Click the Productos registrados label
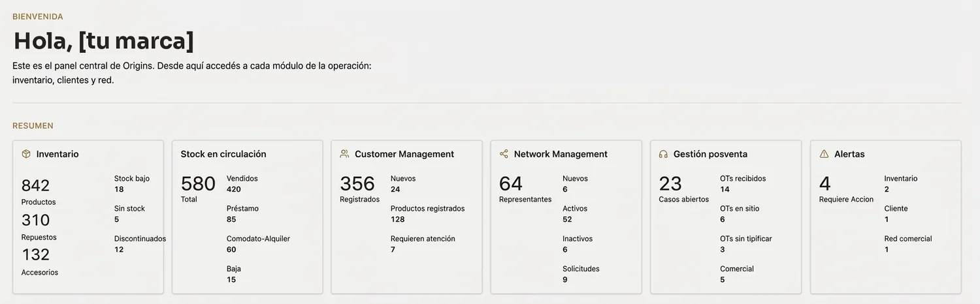The width and height of the screenshot is (980, 304). (x=428, y=209)
